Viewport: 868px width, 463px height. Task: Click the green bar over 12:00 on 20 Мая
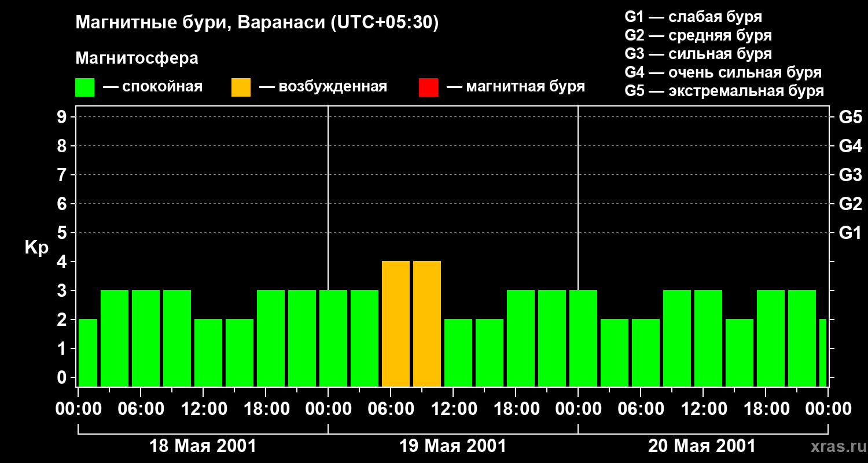tap(708, 338)
